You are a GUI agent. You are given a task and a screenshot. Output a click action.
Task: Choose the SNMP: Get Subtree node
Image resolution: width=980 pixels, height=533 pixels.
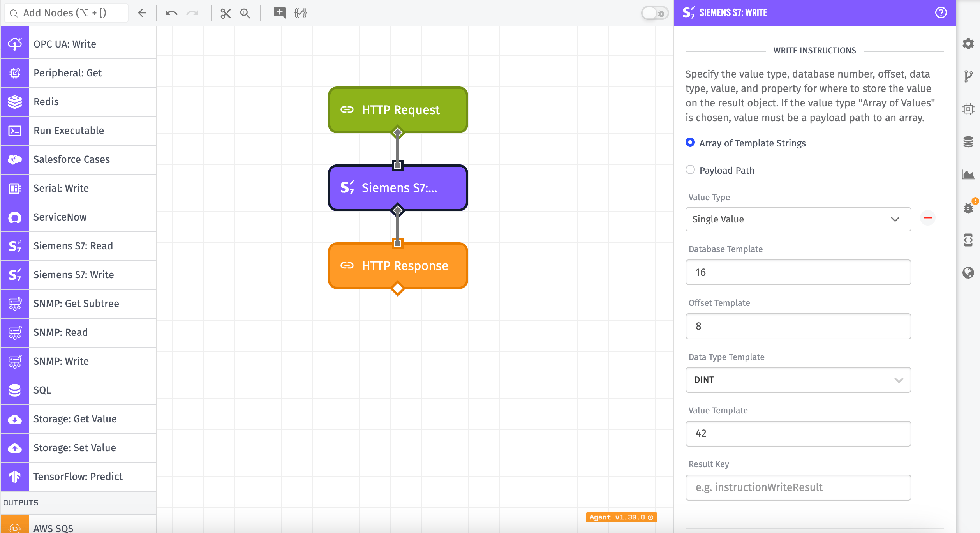(78, 304)
